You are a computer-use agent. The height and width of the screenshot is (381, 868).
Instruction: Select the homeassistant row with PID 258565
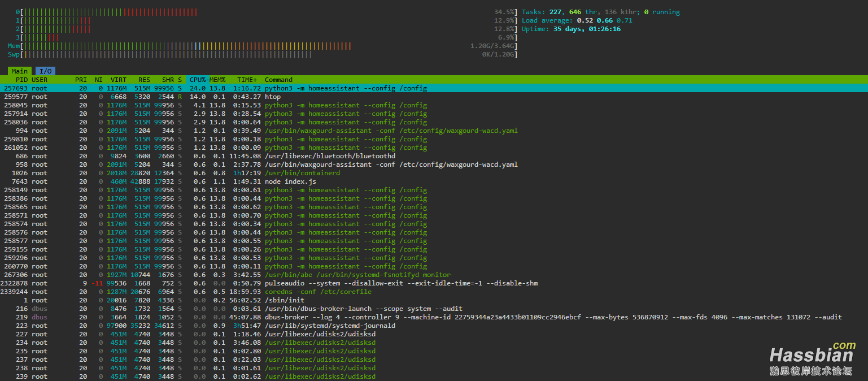[434, 207]
